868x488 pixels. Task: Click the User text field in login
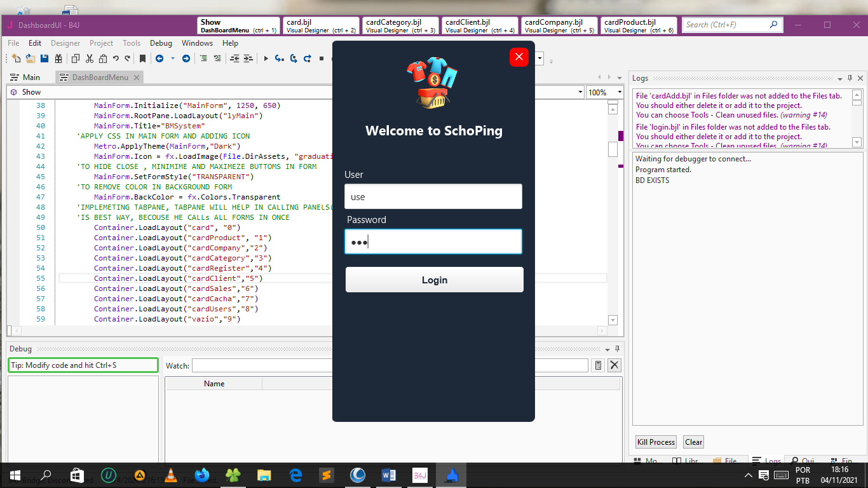[x=433, y=196]
